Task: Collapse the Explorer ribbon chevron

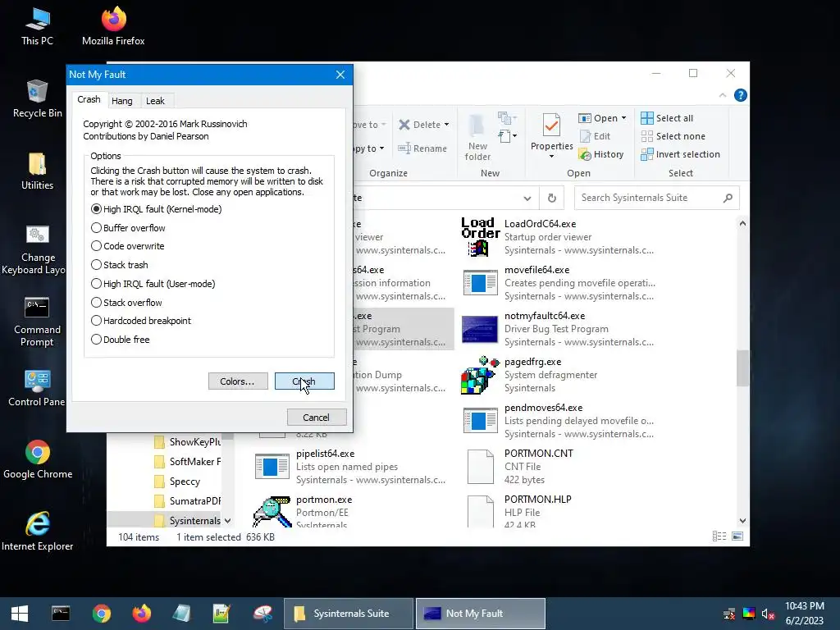Action: 723,95
